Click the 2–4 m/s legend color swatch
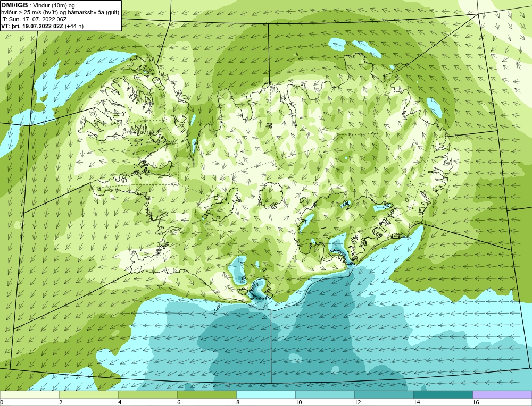Viewport: 532px width, 406px height. click(x=88, y=394)
